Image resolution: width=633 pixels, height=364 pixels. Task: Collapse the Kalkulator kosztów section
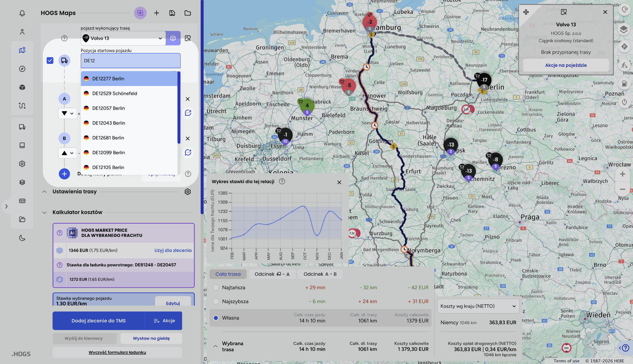(45, 212)
